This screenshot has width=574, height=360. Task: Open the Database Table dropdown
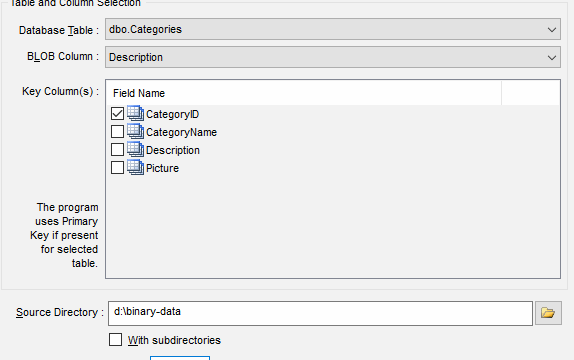pyautogui.click(x=333, y=29)
